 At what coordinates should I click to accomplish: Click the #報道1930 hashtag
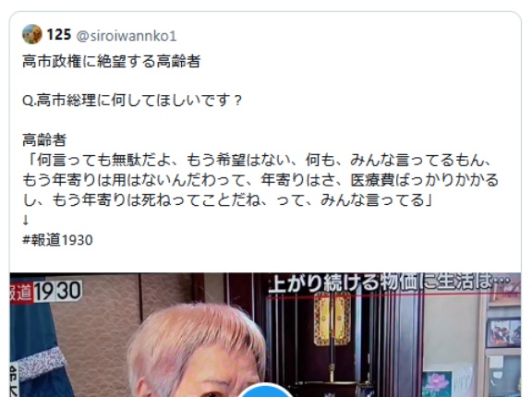coord(57,240)
